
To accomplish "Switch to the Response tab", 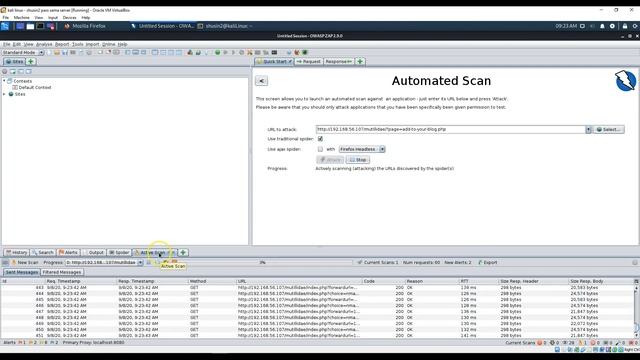I will (339, 62).
